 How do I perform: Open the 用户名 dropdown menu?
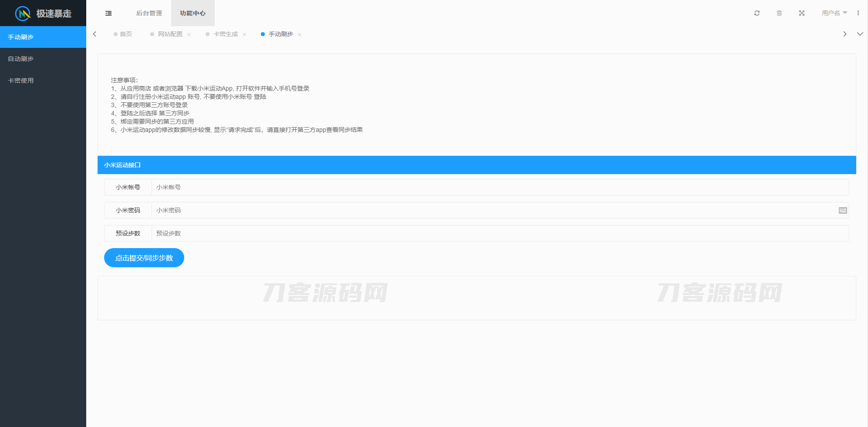pyautogui.click(x=834, y=13)
